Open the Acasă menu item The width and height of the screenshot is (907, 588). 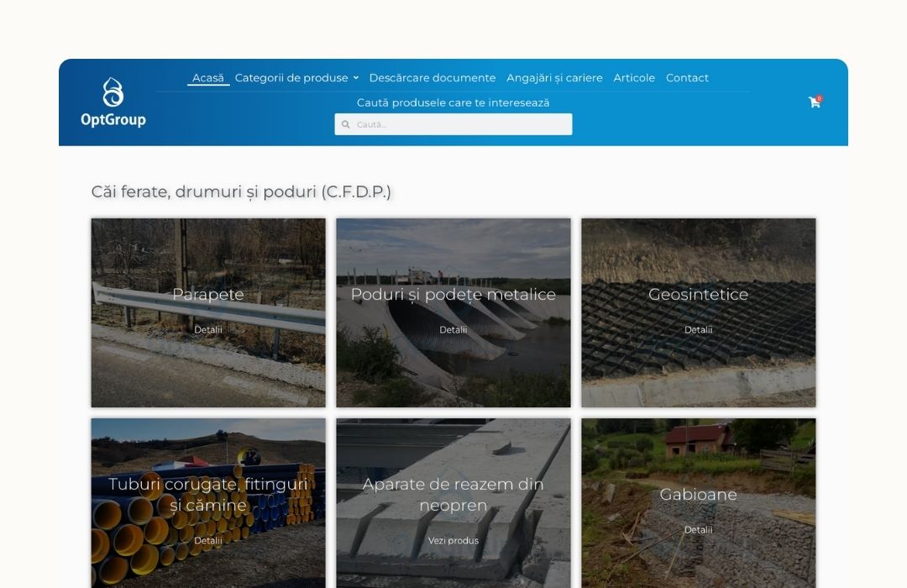coord(208,77)
